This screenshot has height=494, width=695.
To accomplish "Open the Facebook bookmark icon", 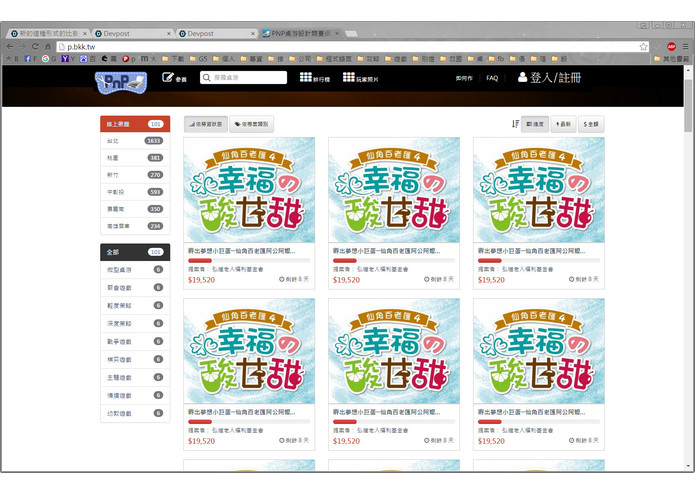I will (x=27, y=58).
